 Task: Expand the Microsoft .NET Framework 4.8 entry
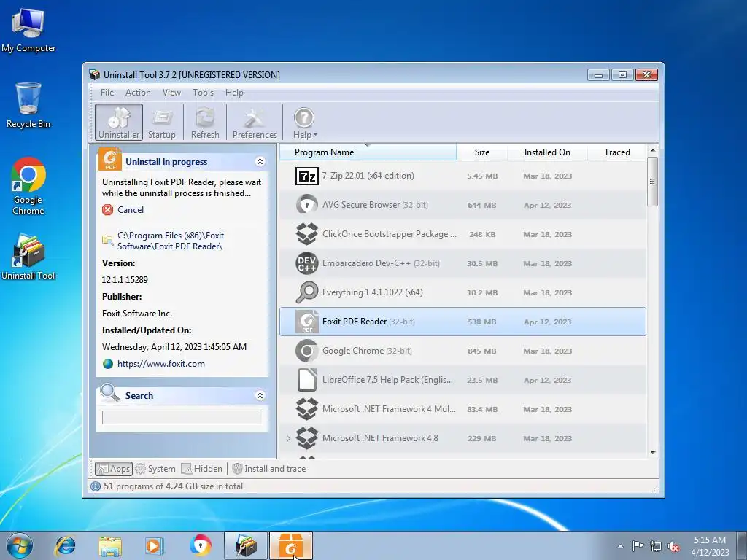(x=288, y=438)
